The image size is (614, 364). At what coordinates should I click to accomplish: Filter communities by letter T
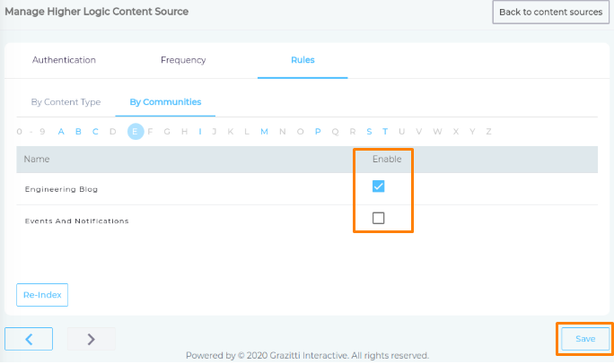(385, 132)
